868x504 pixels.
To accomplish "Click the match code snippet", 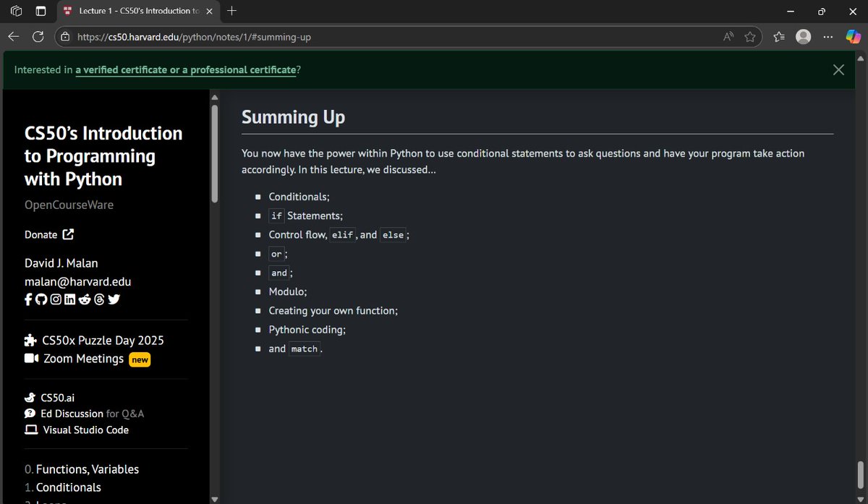I will pos(305,349).
